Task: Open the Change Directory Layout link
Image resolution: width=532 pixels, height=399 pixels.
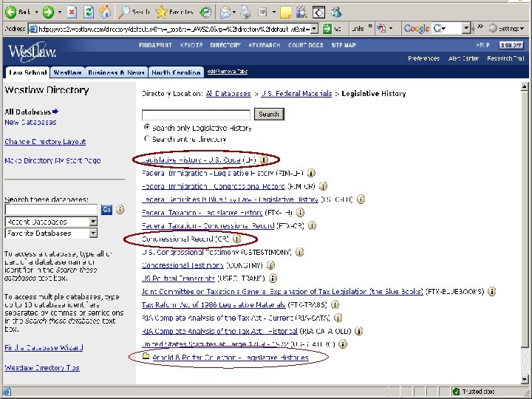Action: 45,141
